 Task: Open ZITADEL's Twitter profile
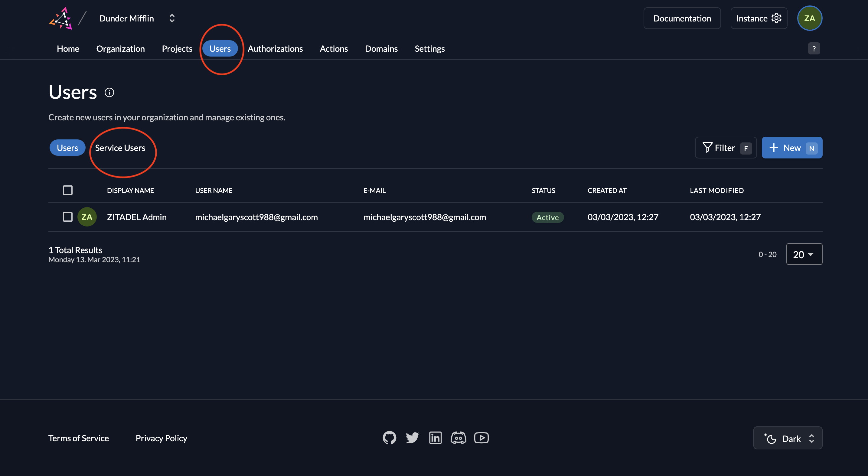[x=412, y=438]
